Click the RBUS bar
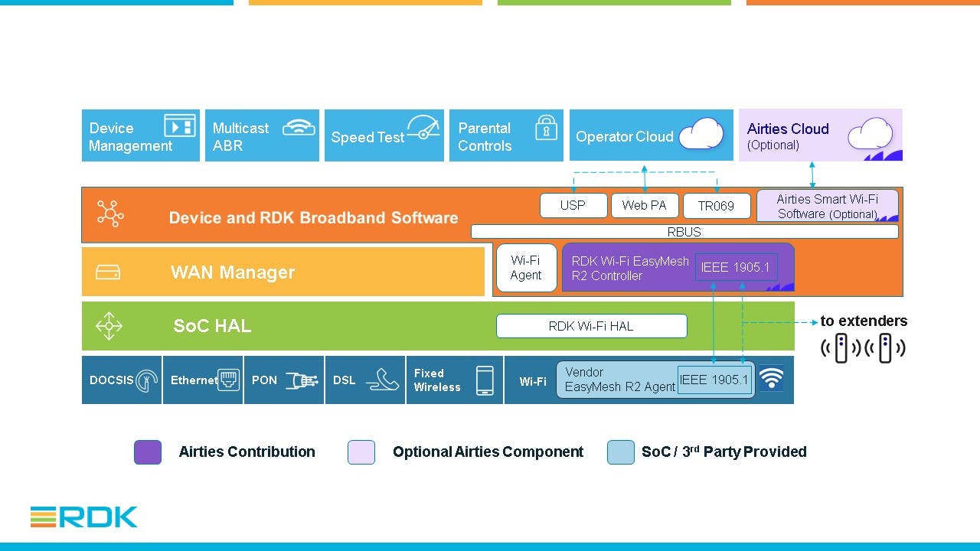Viewport: 980px width, 551px height. 684,232
